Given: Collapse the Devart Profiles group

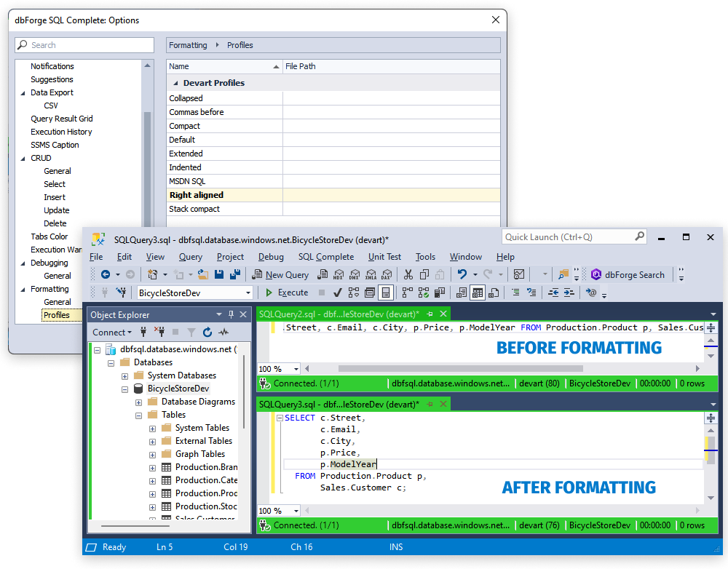Looking at the screenshot, I should tap(175, 83).
